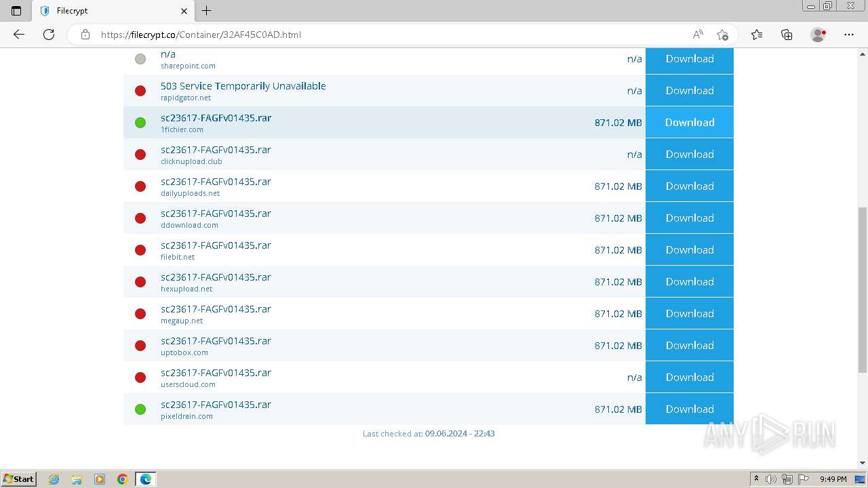Download from 1fichier.com

point(690,122)
